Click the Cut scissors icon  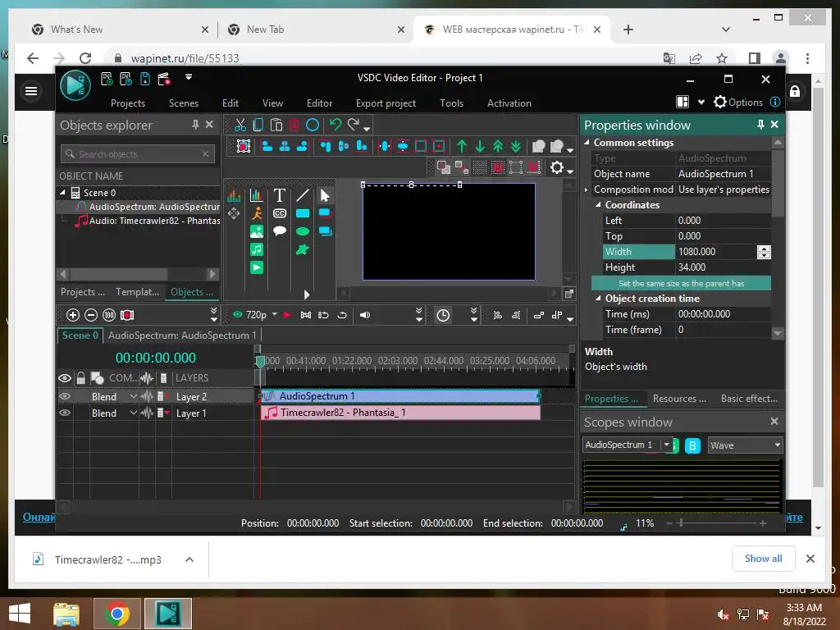pyautogui.click(x=240, y=125)
